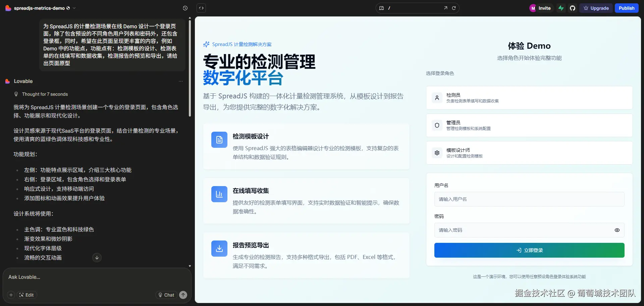Click the green lightning bolt icon
This screenshot has width=644, height=306.
click(x=561, y=8)
